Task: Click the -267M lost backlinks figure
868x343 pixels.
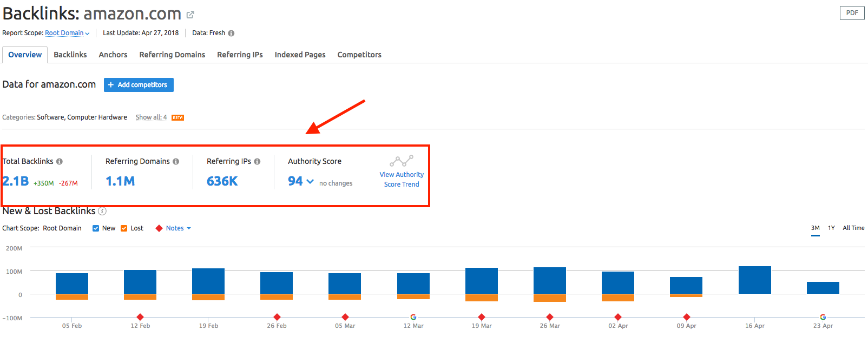Action: pyautogui.click(x=69, y=183)
